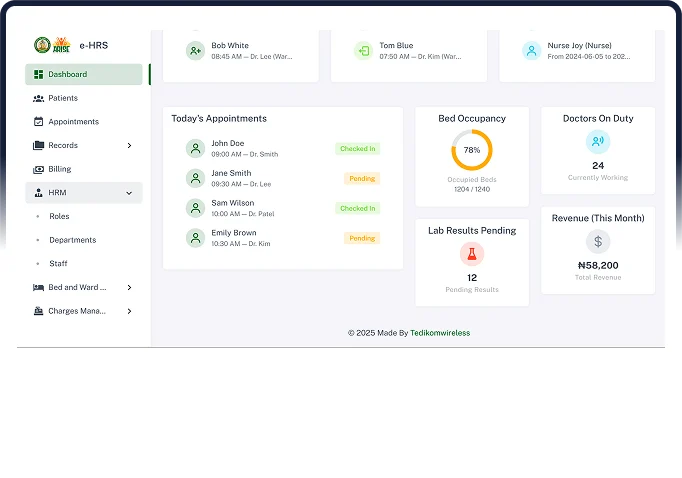Click the Bob White admission icon
The height and width of the screenshot is (478, 682).
(195, 51)
